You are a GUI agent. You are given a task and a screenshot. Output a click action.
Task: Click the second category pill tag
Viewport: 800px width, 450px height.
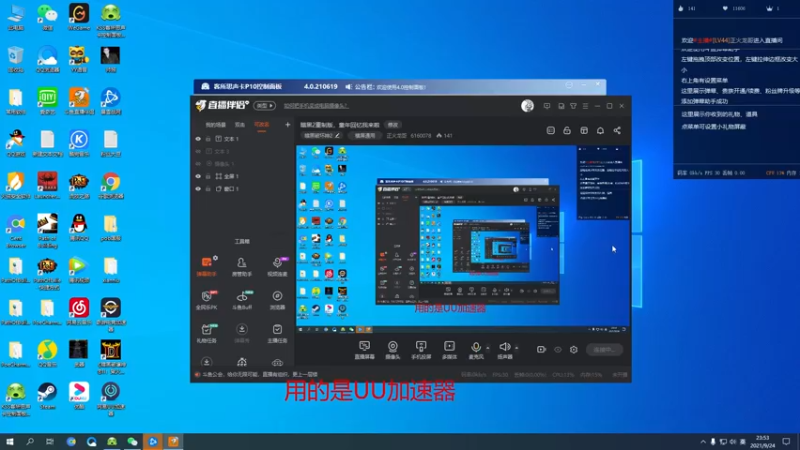(x=365, y=136)
